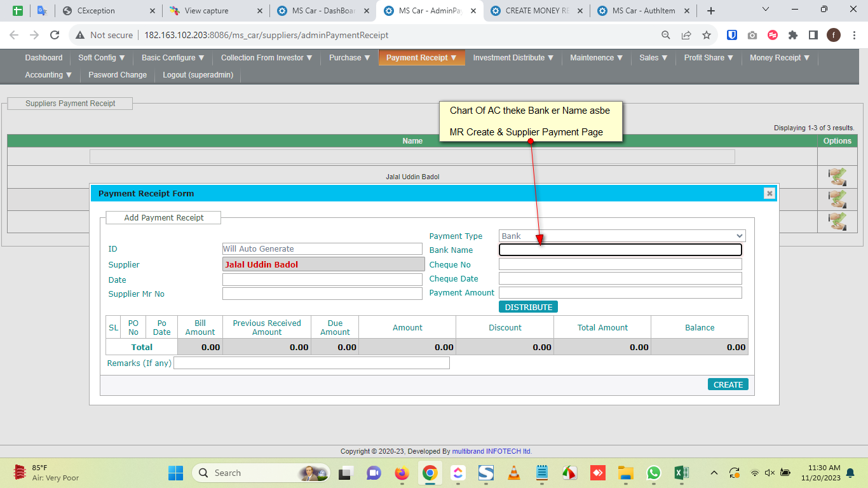Open Task View on the taskbar
This screenshot has height=488, width=868.
click(346, 473)
